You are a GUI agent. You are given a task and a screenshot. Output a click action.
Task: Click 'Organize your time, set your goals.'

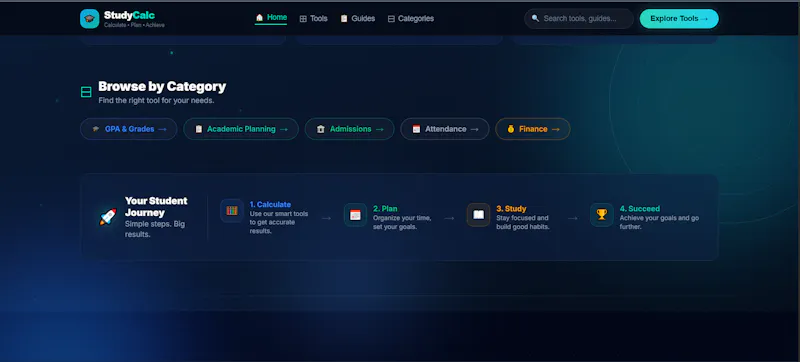[402, 222]
